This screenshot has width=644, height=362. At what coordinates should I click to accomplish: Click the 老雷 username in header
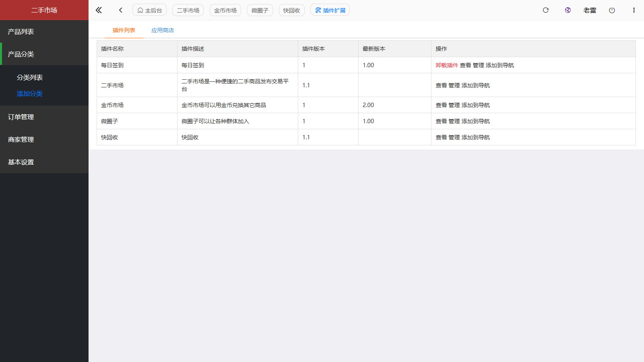click(x=590, y=10)
